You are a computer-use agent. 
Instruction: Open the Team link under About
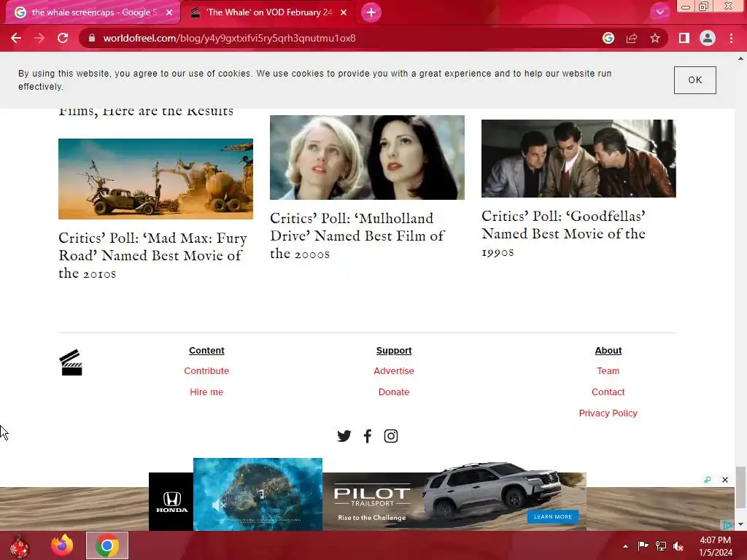(x=608, y=370)
